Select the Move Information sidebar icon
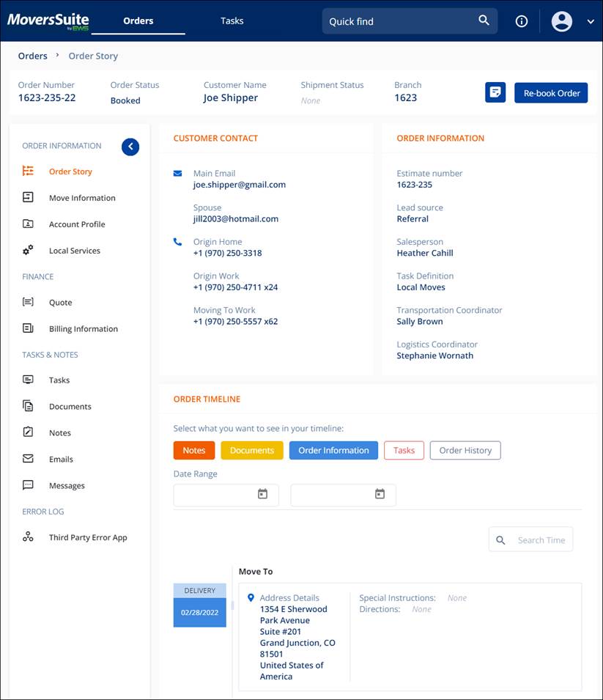 click(x=29, y=197)
